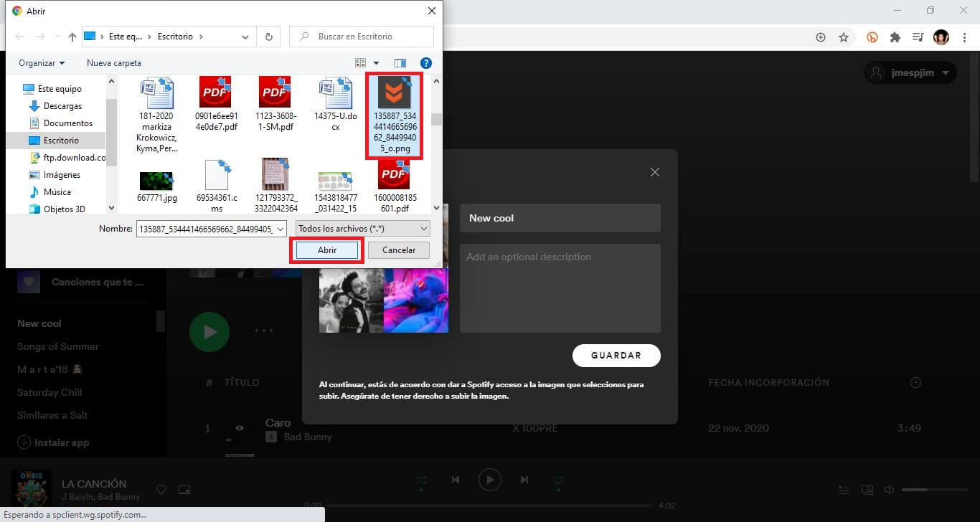Toggle picture-in-picture icon next to heart
This screenshot has width=980, height=522.
[x=184, y=490]
